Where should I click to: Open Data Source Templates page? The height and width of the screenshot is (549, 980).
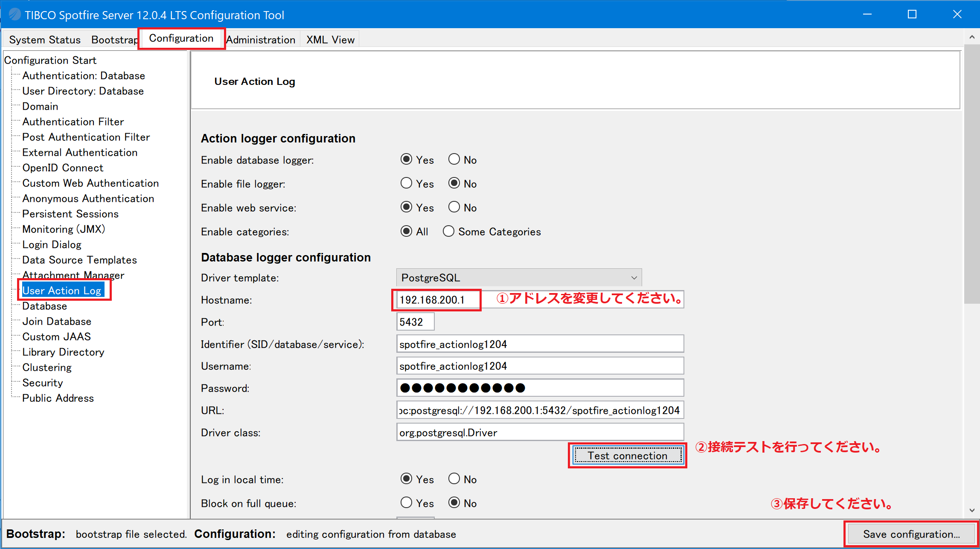pyautogui.click(x=79, y=260)
